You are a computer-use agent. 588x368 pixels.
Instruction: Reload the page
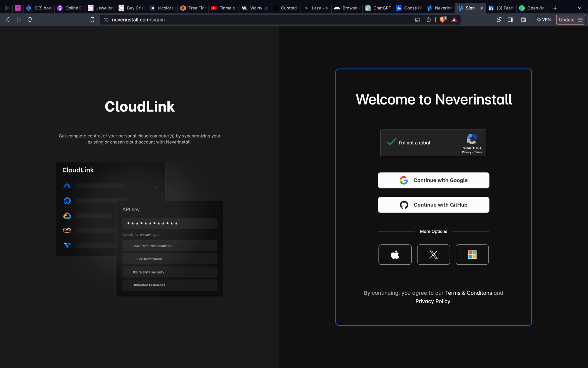tap(30, 20)
